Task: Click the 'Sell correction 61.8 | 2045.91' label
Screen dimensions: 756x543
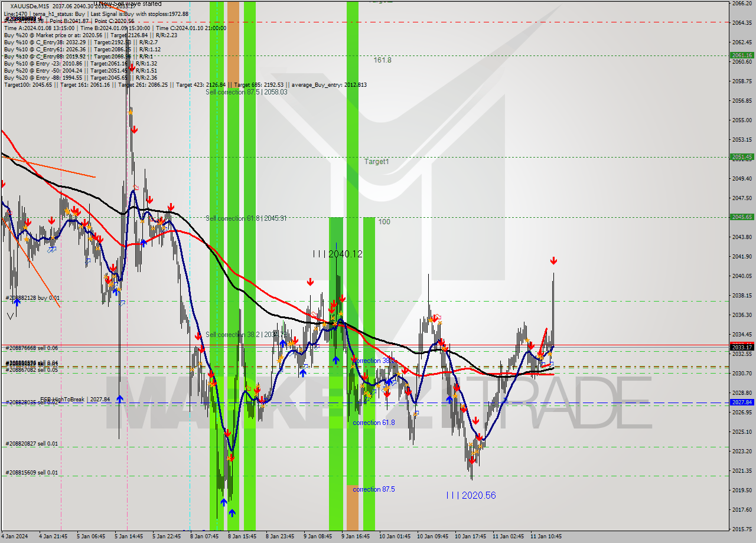Action: tap(246, 218)
